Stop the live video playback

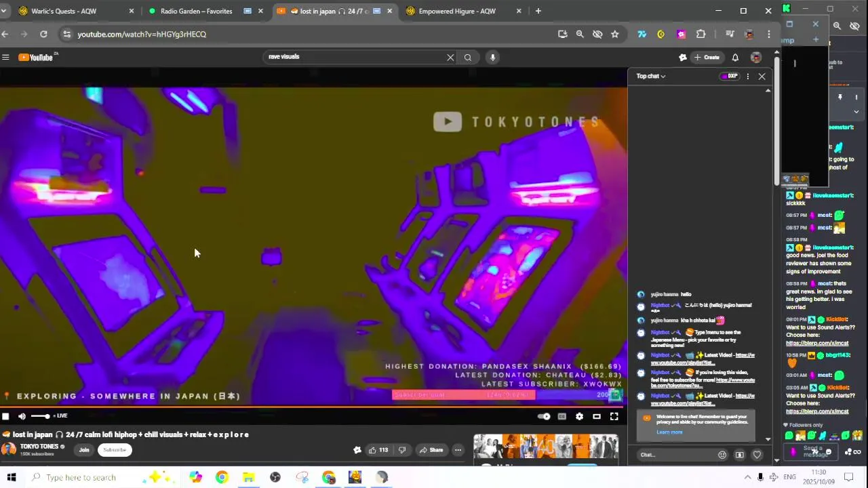click(x=5, y=416)
